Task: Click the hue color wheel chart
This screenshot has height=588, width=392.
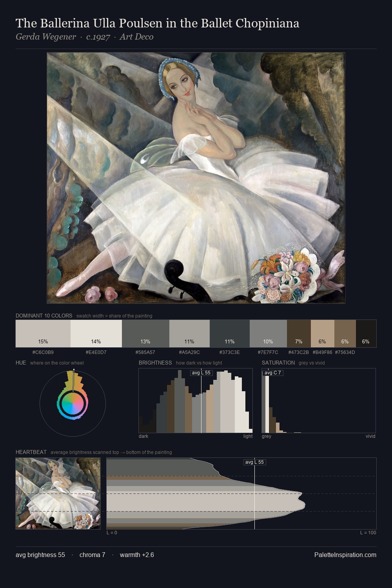Action: [73, 403]
